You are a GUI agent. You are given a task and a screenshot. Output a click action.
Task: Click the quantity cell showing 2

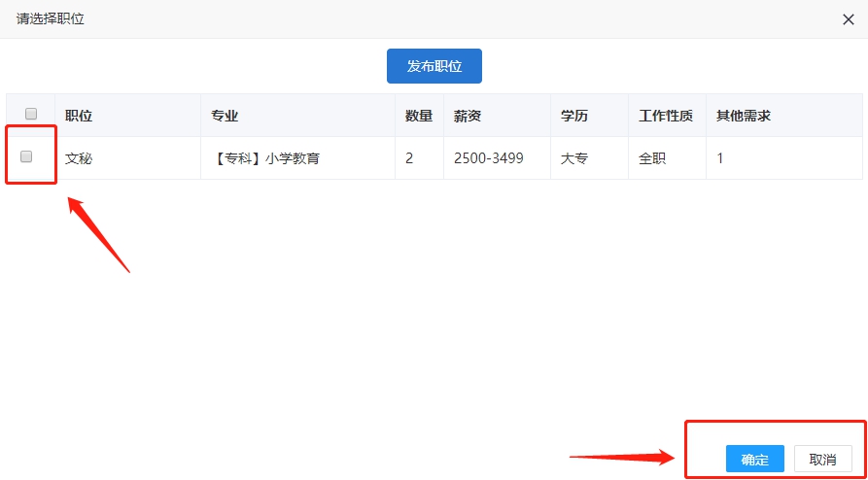point(409,157)
